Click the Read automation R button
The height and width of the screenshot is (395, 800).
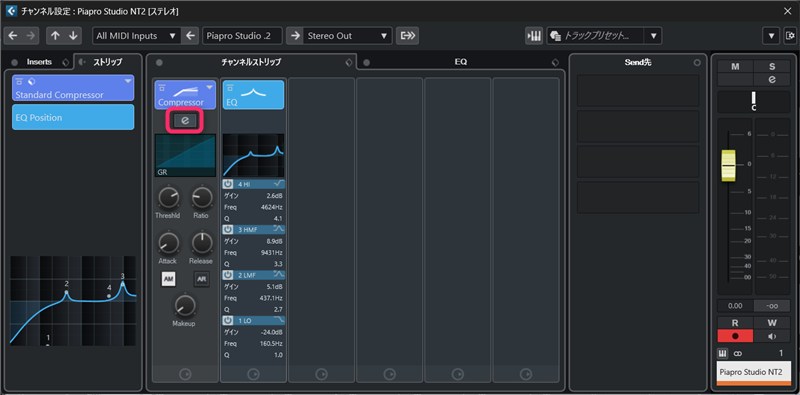[x=735, y=323]
